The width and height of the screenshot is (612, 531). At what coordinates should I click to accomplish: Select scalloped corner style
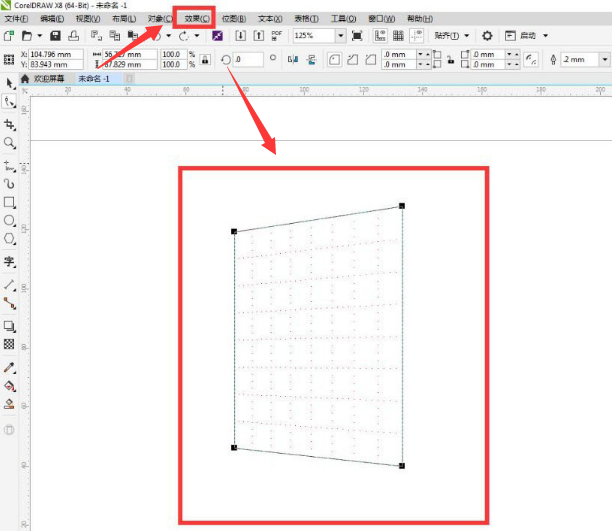pos(352,60)
